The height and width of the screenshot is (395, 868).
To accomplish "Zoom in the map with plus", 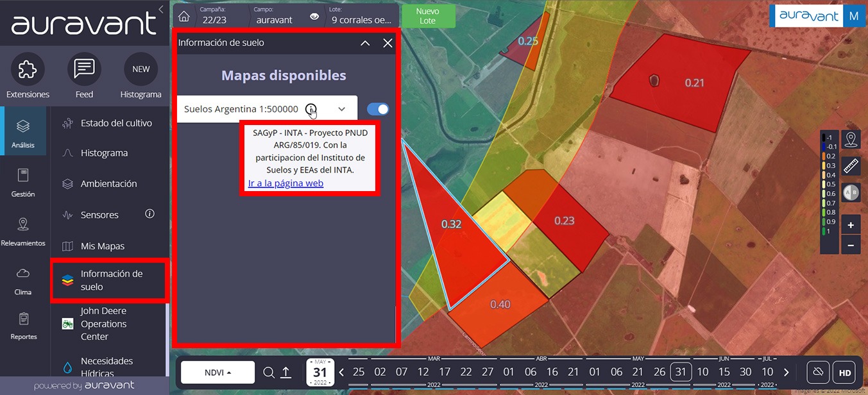I will coord(851,225).
